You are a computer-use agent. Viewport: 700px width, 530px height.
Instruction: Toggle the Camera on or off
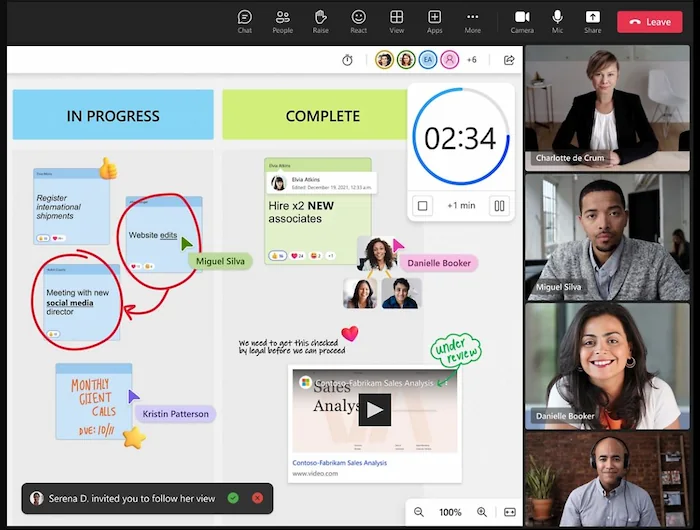point(522,21)
